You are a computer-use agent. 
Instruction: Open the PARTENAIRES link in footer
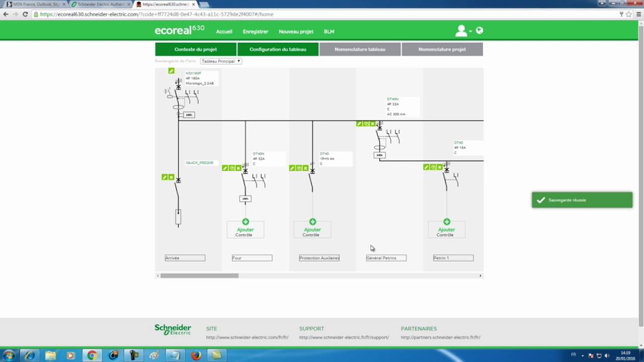tap(441, 337)
